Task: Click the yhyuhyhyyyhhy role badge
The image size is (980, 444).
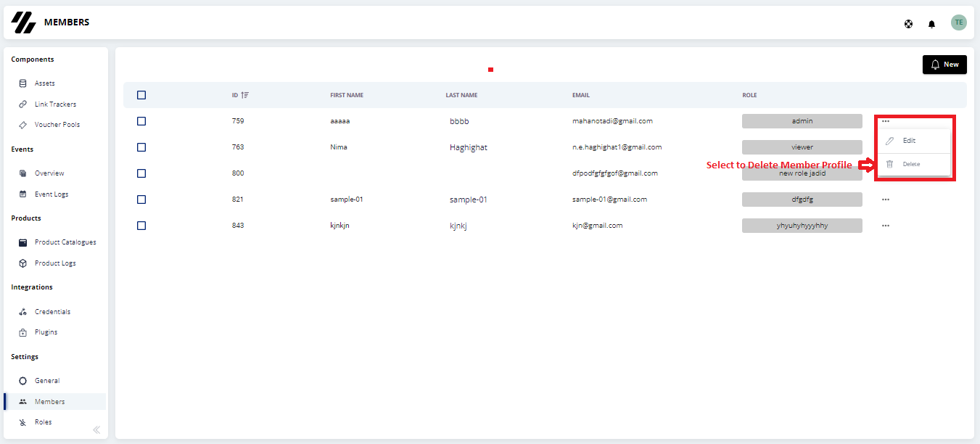Action: [x=802, y=226]
